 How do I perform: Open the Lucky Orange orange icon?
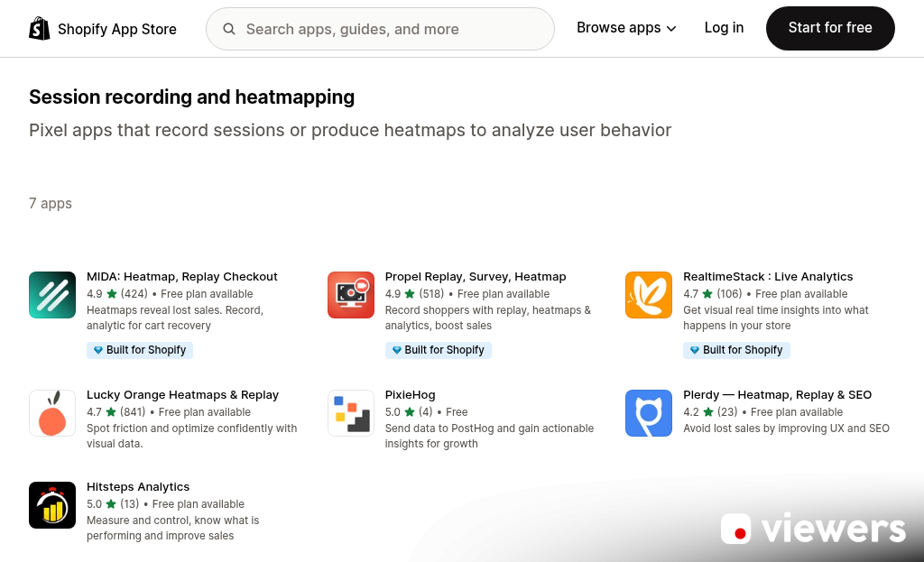coord(51,413)
